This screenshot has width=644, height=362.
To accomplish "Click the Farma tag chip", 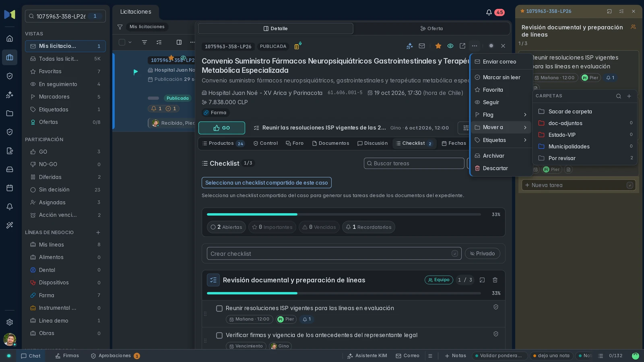I will pos(215,113).
